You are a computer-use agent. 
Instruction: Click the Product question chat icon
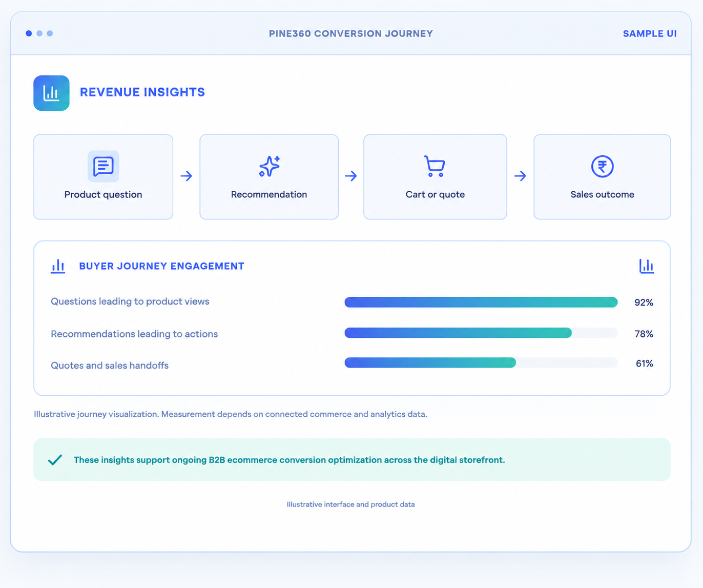(x=104, y=166)
